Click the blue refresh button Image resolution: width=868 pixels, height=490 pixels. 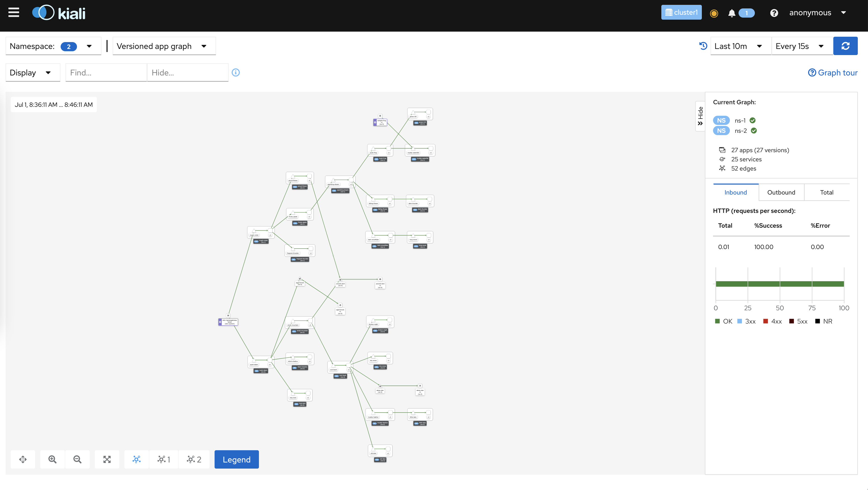coord(845,46)
